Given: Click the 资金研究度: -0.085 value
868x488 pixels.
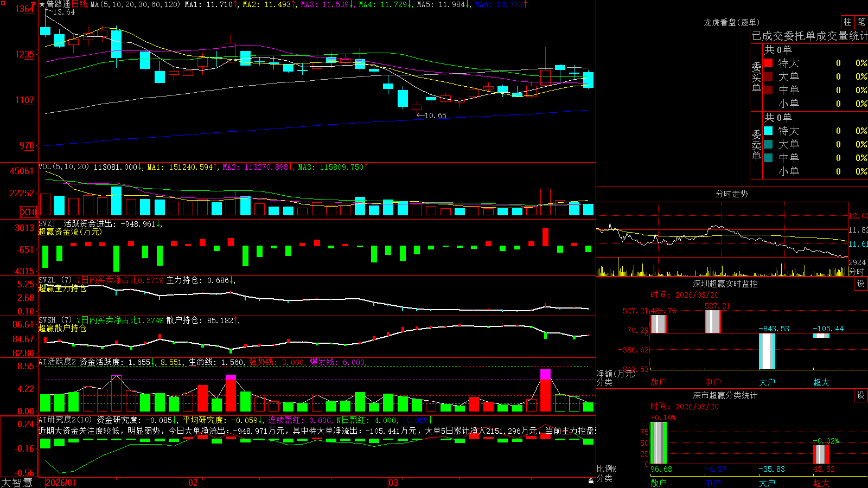Looking at the screenshot, I should point(135,420).
